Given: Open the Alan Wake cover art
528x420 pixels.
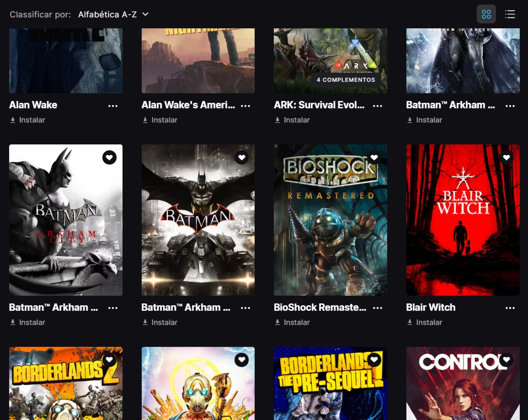Looking at the screenshot, I should click(66, 61).
